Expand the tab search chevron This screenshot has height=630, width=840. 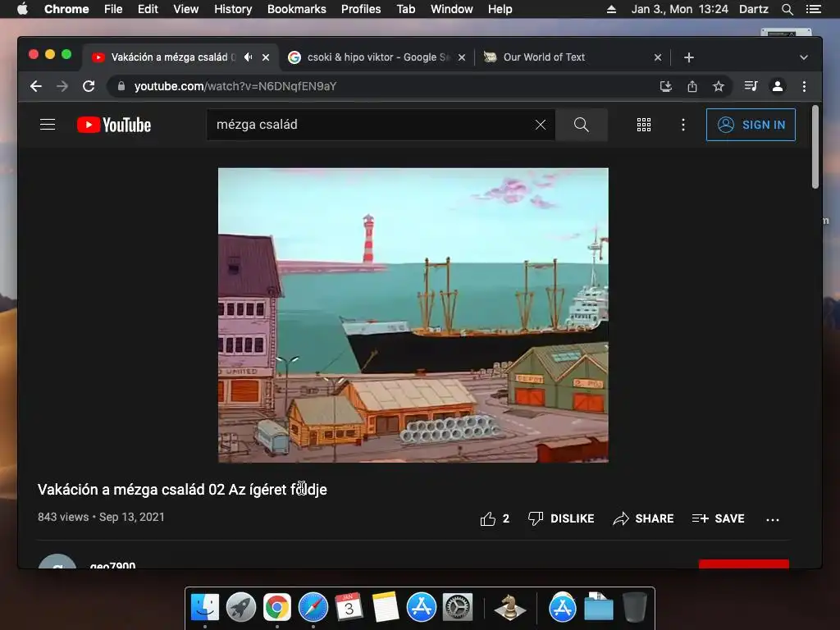[804, 57]
